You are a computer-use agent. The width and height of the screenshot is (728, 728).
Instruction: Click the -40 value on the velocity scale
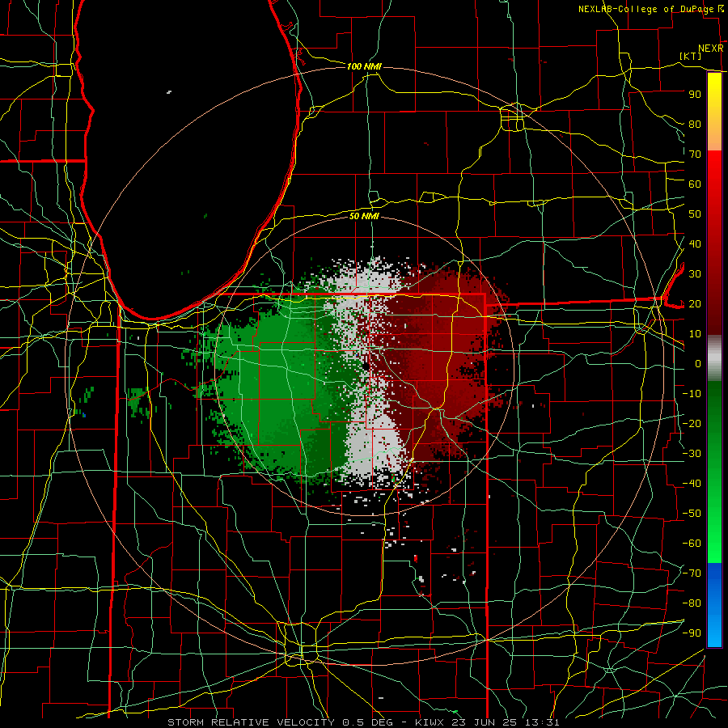(692, 484)
